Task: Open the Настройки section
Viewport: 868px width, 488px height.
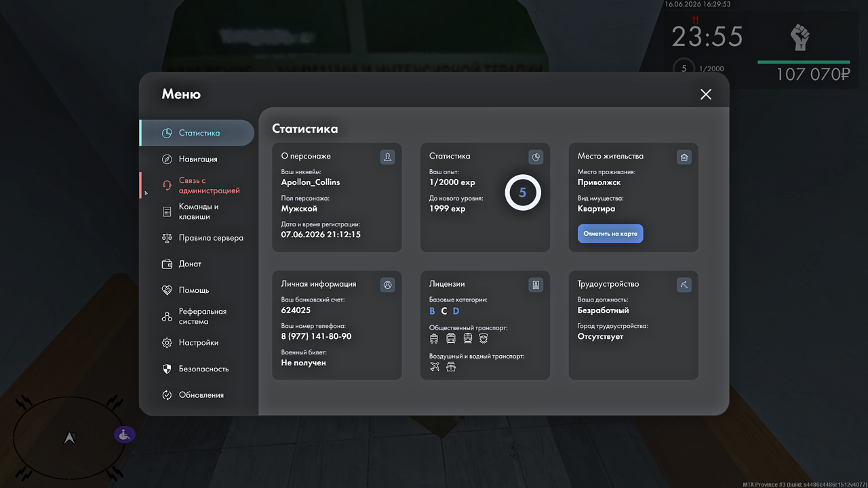Action: 197,343
